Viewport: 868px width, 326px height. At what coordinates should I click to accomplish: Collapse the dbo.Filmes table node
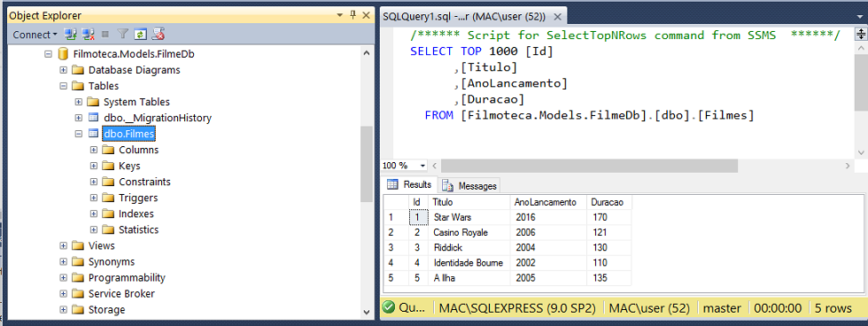78,134
